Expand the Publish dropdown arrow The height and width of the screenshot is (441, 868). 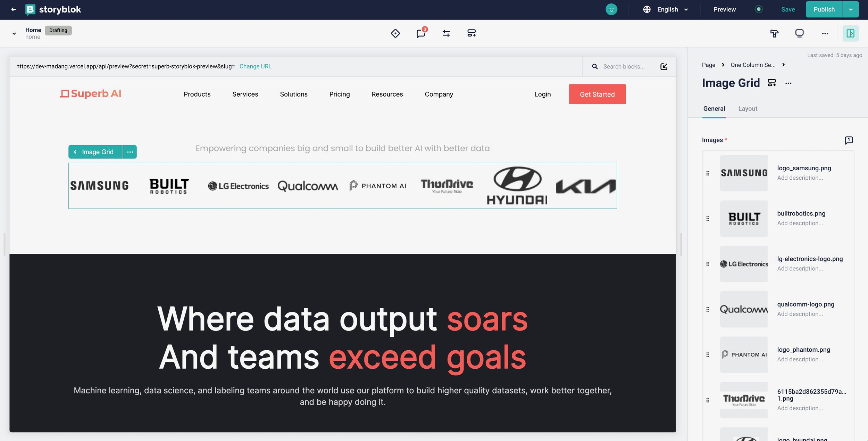(x=851, y=9)
